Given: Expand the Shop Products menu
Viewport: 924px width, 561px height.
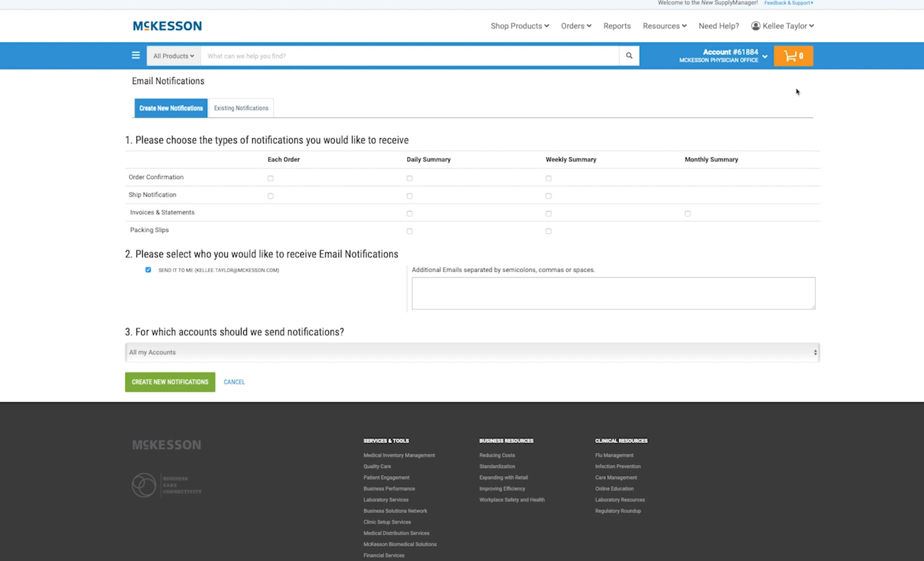Looking at the screenshot, I should [520, 26].
